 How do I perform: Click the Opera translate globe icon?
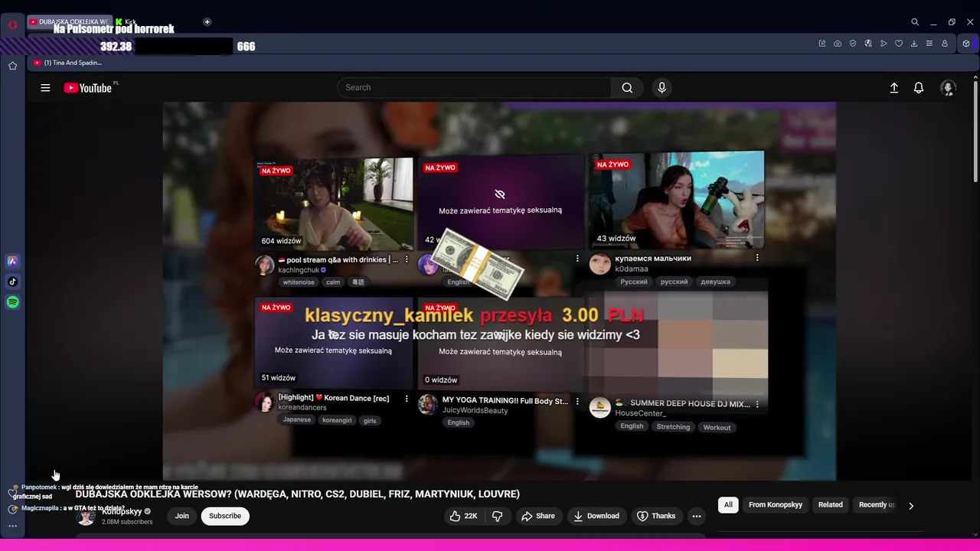pos(868,44)
